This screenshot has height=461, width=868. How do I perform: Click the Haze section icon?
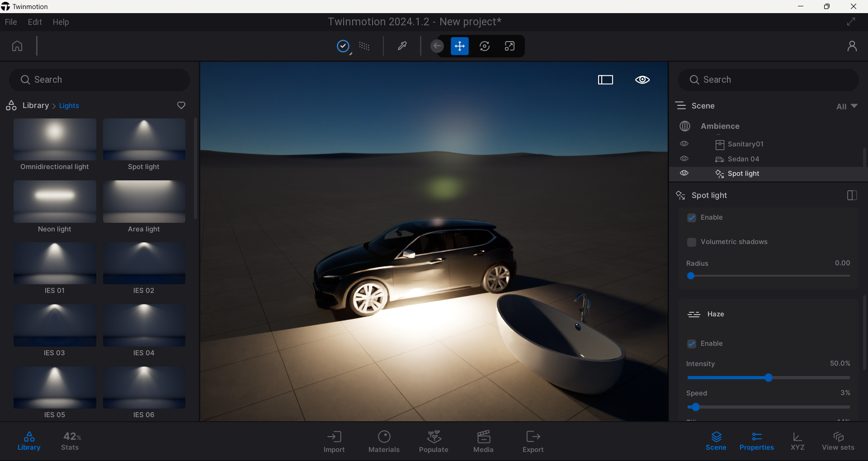click(x=694, y=314)
